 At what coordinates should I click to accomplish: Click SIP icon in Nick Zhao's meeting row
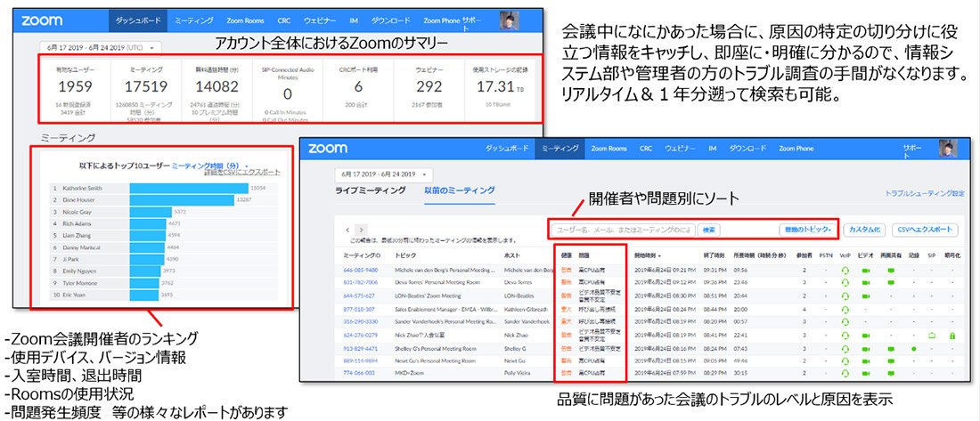(931, 336)
